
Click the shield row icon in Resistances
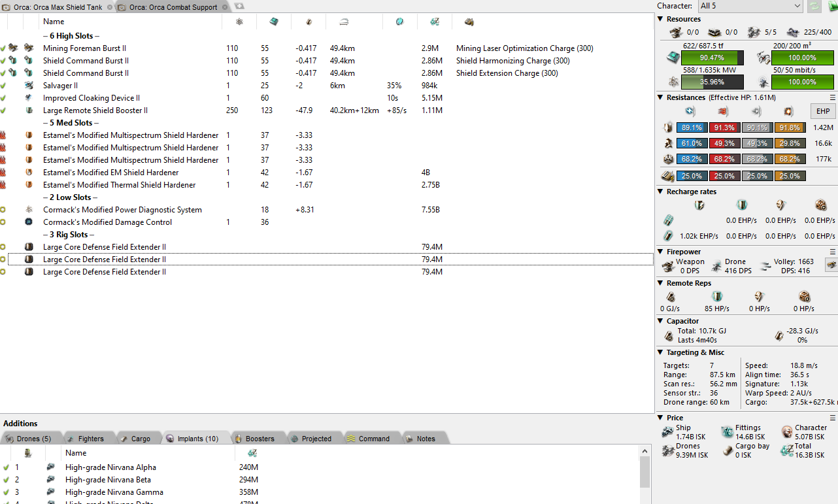[x=668, y=128]
